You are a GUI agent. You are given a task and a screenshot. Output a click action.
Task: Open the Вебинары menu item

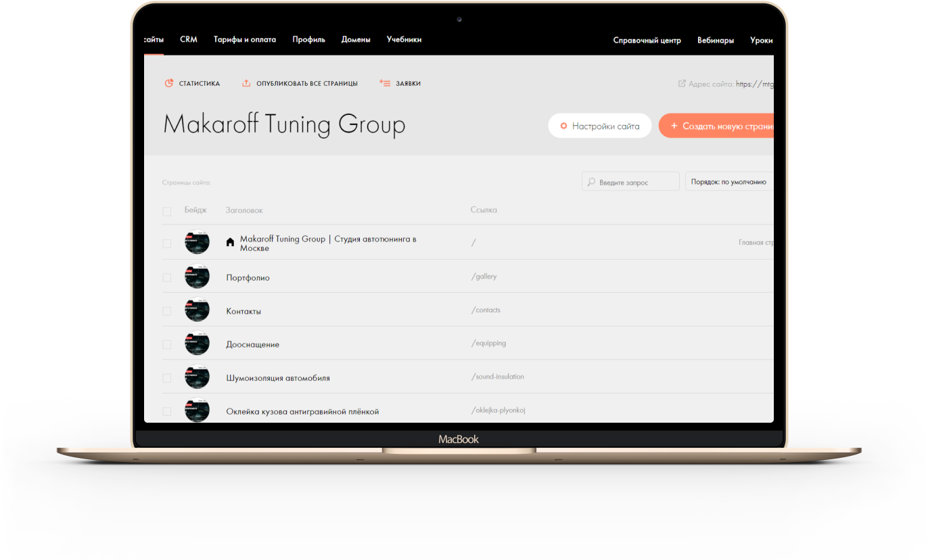pos(716,40)
